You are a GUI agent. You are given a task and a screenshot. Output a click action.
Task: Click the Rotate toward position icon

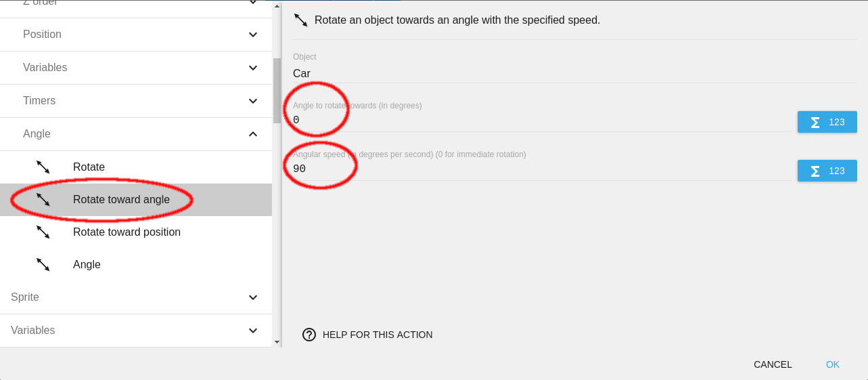tap(43, 232)
